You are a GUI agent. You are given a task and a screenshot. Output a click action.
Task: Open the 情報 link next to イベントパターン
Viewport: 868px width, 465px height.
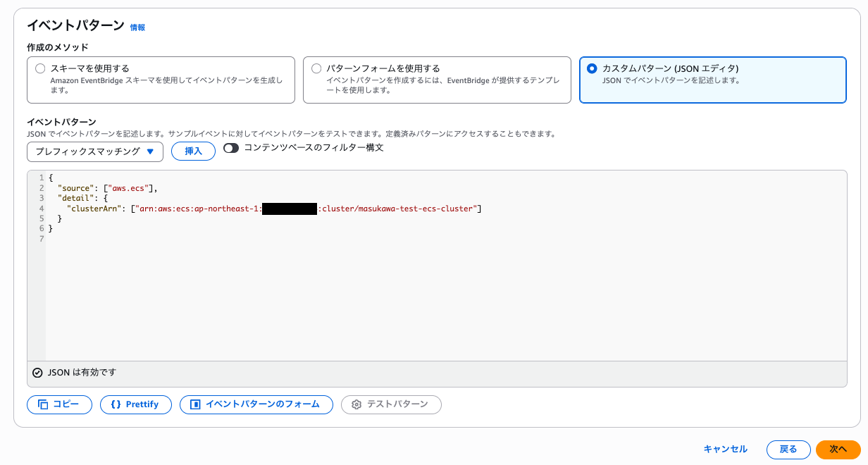coord(137,27)
